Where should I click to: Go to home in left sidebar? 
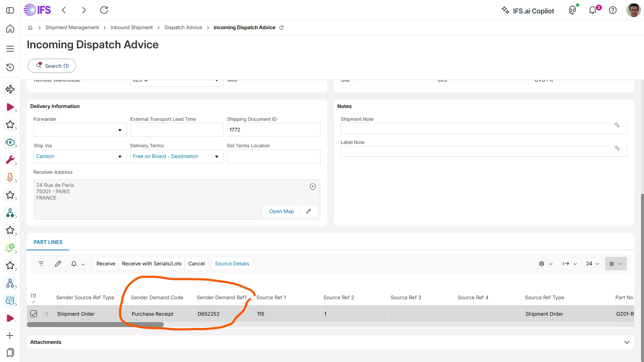pyautogui.click(x=10, y=29)
